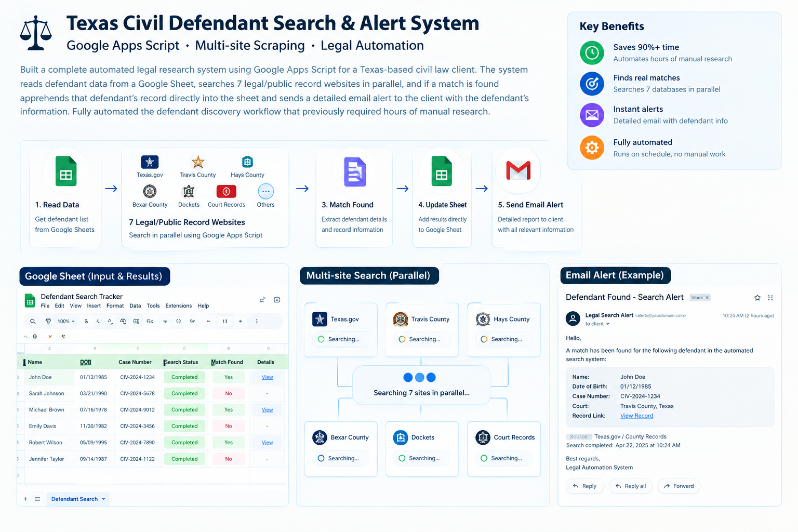Click the font size field in sheet toolbar
The height and width of the screenshot is (532, 798).
pos(225,322)
